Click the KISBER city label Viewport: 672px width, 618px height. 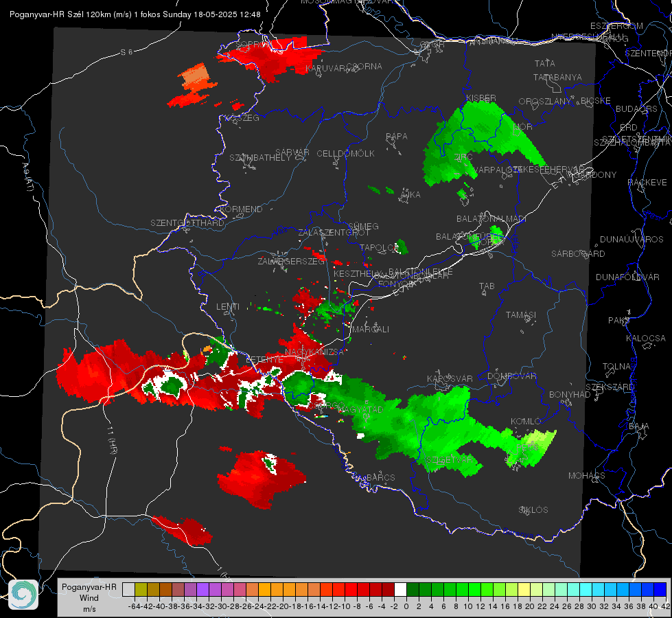pyautogui.click(x=481, y=98)
